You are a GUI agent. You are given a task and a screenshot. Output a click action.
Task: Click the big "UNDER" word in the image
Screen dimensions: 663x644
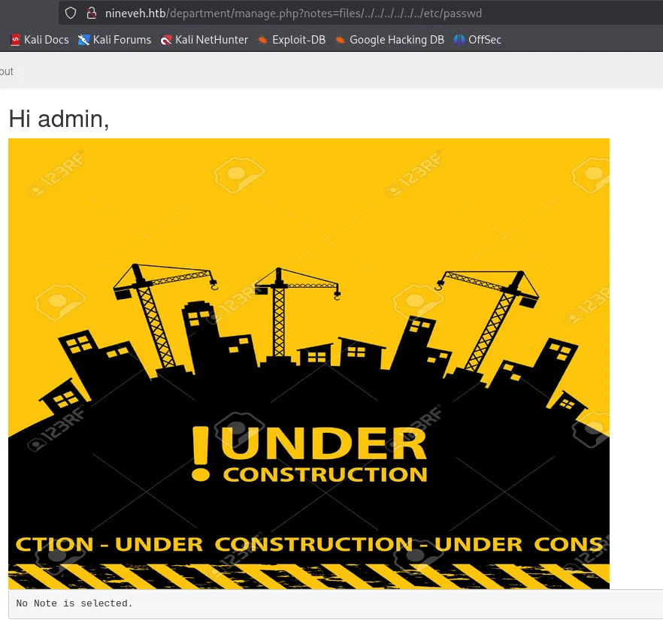tap(325, 444)
